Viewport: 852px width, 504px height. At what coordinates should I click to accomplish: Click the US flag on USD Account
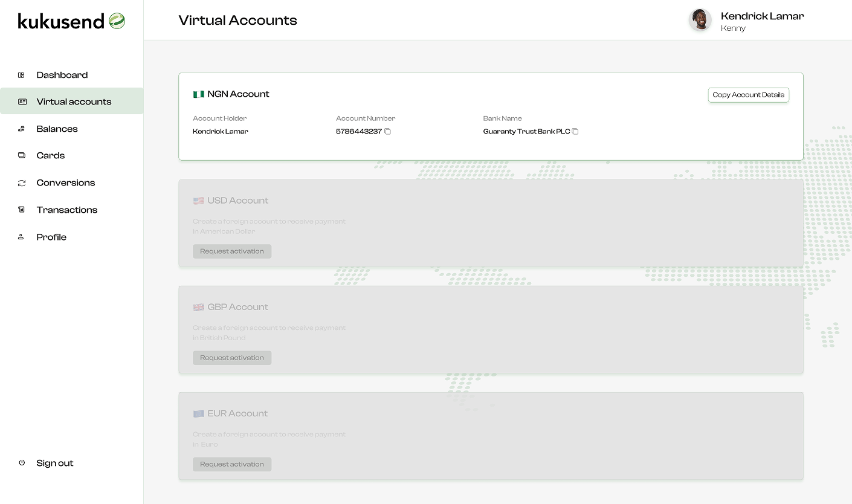(x=198, y=200)
